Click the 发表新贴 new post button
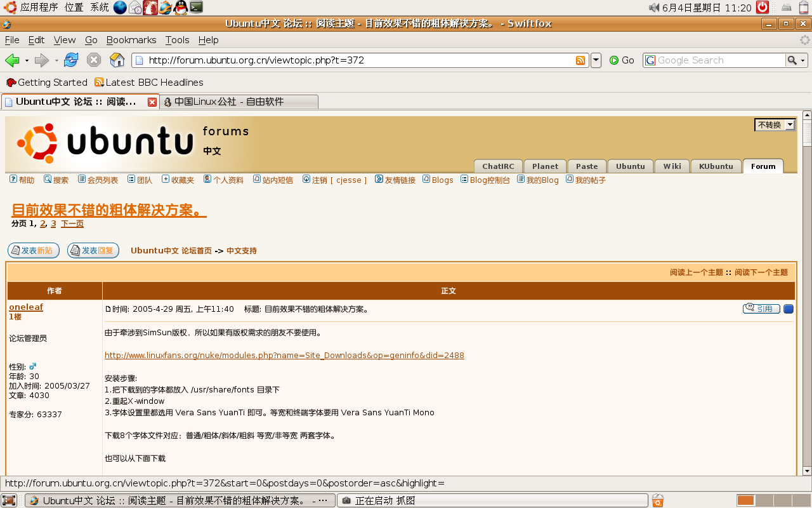 click(34, 251)
